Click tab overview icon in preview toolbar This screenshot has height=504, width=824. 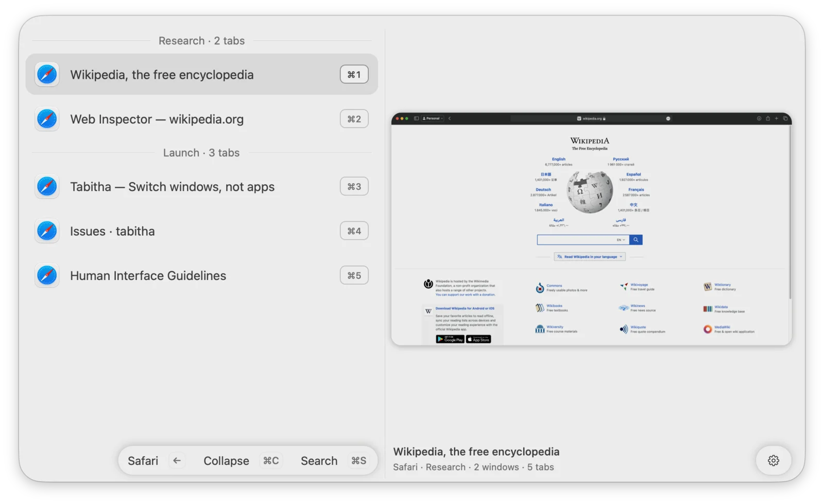pyautogui.click(x=785, y=118)
